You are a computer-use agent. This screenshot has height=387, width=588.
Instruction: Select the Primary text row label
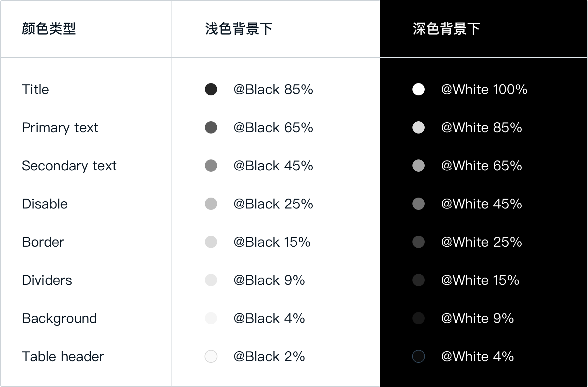60,128
